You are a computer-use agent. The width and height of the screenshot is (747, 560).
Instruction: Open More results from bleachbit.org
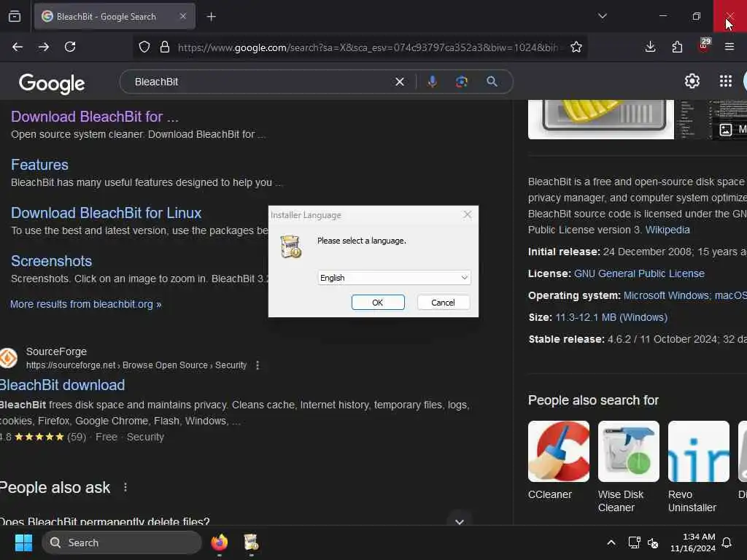86,304
